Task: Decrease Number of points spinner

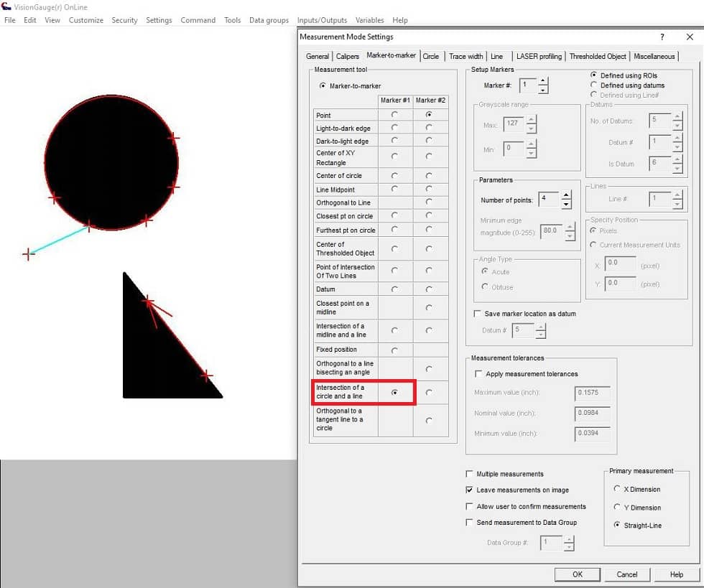Action: click(x=566, y=204)
